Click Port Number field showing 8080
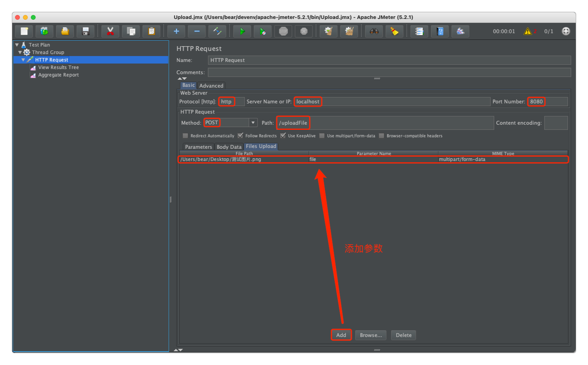Viewport: 588px width, 365px height. pos(547,101)
